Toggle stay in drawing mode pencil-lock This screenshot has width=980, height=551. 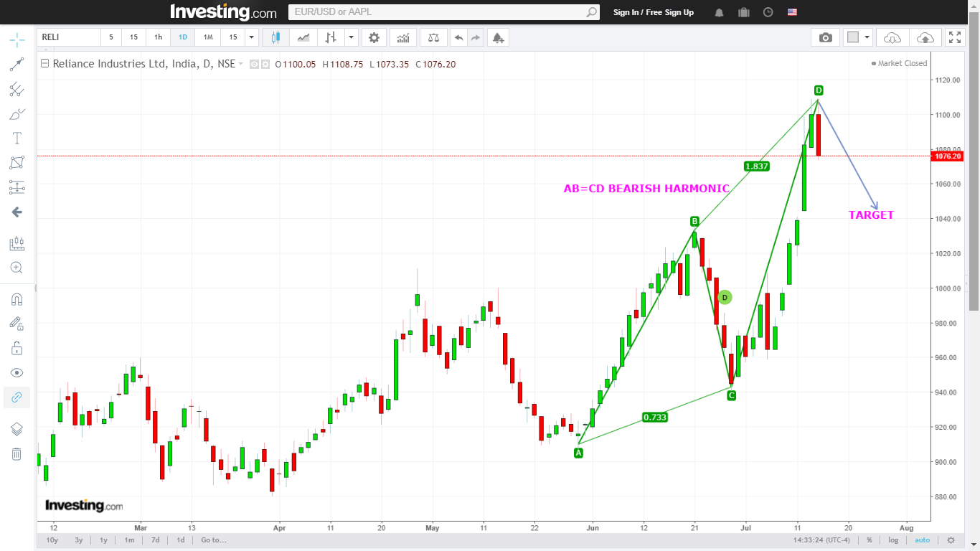(x=17, y=324)
